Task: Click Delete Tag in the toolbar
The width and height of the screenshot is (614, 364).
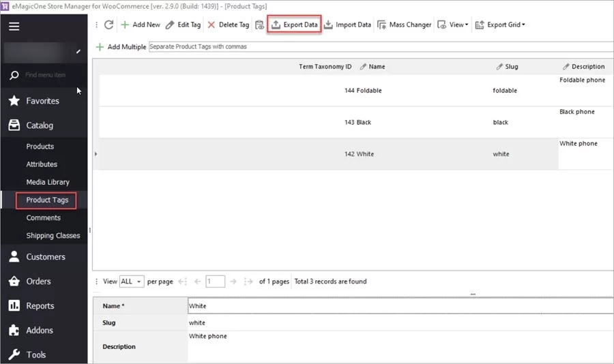Action: click(x=228, y=25)
